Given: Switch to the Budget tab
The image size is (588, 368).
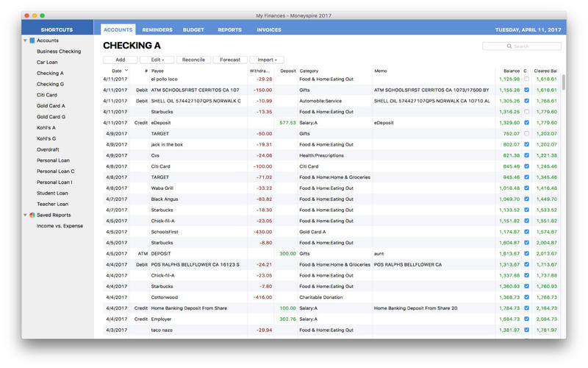Looking at the screenshot, I should pyautogui.click(x=193, y=29).
